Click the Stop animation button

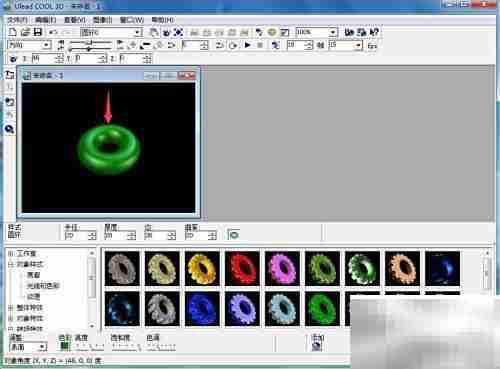(260, 45)
